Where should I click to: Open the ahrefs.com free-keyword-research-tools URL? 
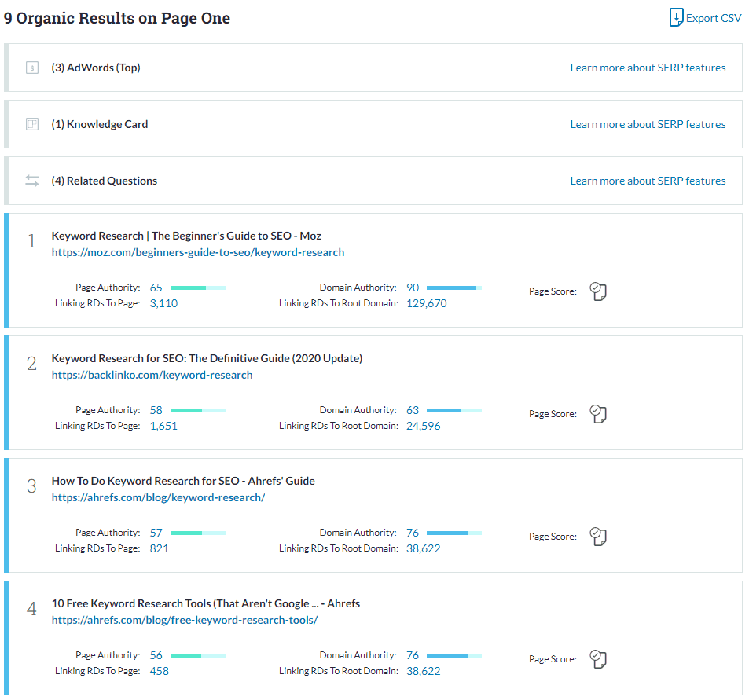coord(185,620)
